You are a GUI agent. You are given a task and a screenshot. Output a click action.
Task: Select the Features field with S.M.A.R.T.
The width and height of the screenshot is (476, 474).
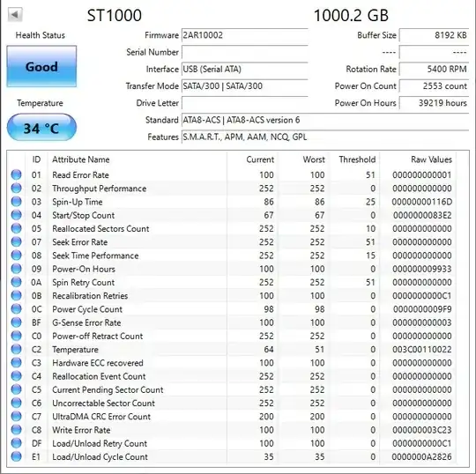click(x=325, y=137)
